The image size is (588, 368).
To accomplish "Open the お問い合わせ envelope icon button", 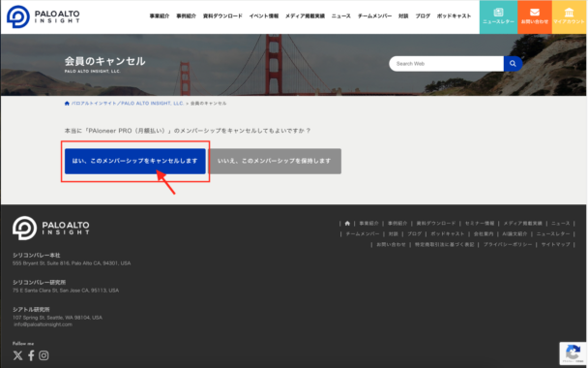I will pyautogui.click(x=535, y=16).
